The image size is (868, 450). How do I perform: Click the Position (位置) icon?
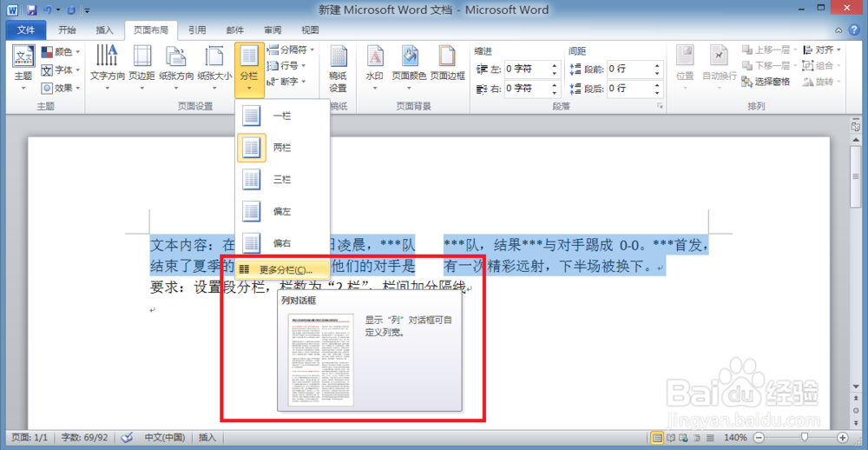point(685,68)
